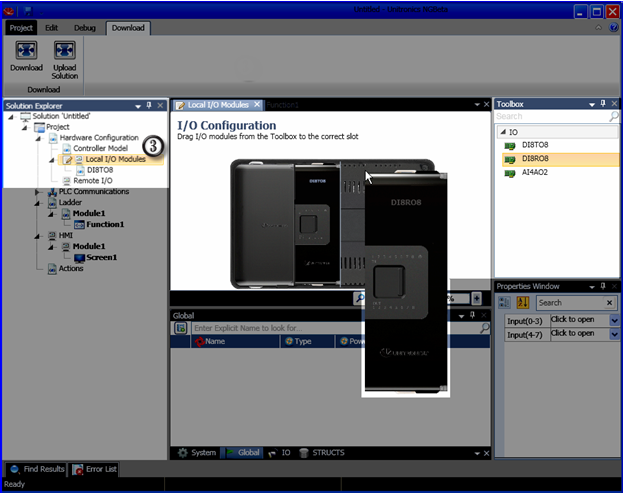Screen dimensions: 623x493
Task: Click the Toolbox search field
Action: [x=550, y=117]
